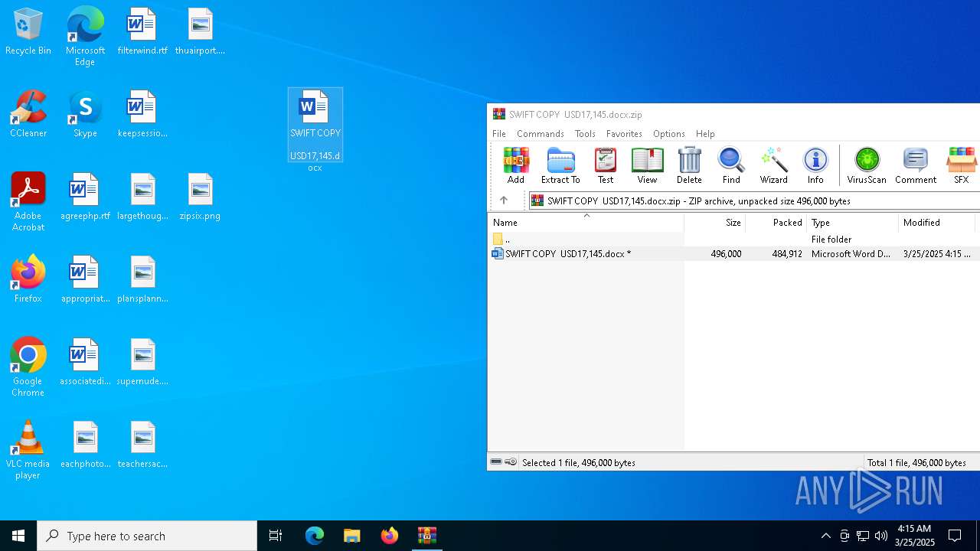Screen dimensions: 980x551
Task: Select agreephp.rtf desktop file
Action: [85, 197]
